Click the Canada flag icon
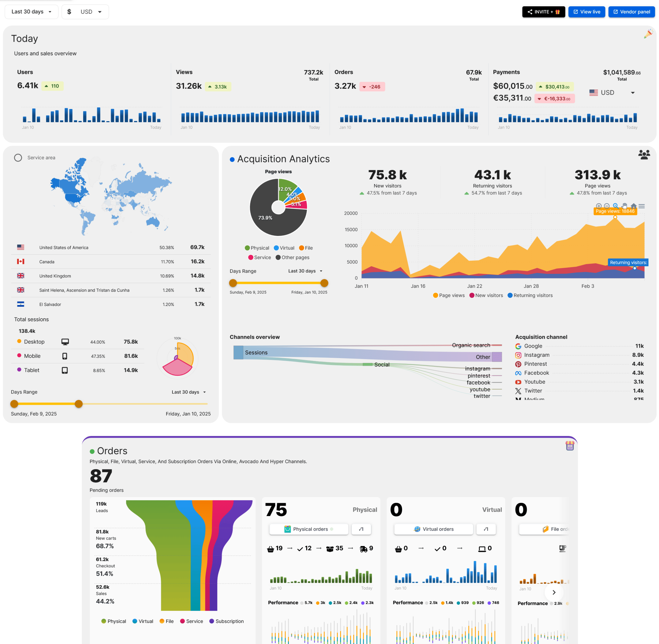 pos(21,261)
